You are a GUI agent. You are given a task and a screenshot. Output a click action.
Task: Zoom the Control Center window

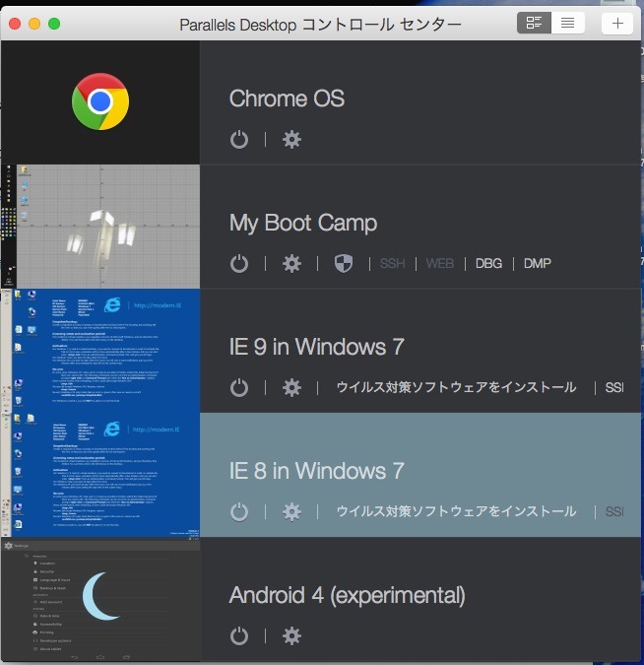(x=54, y=24)
